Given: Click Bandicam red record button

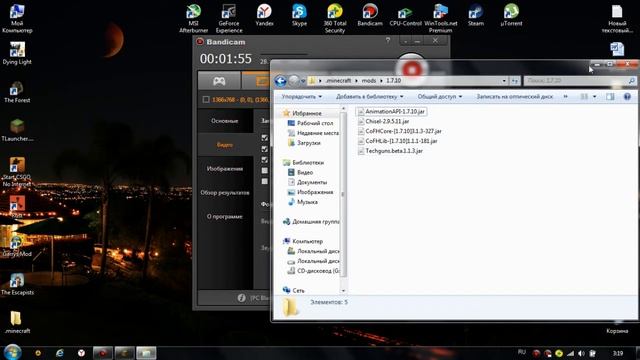Looking at the screenshot, I should 411,69.
